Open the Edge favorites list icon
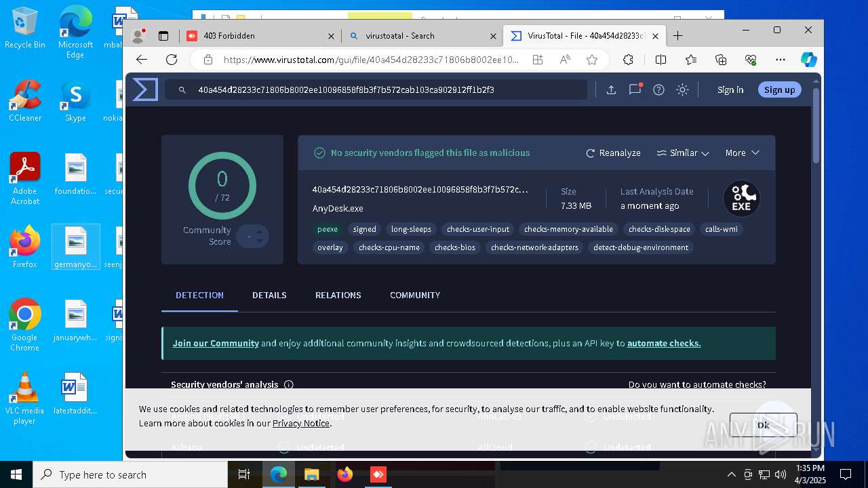 690,60
